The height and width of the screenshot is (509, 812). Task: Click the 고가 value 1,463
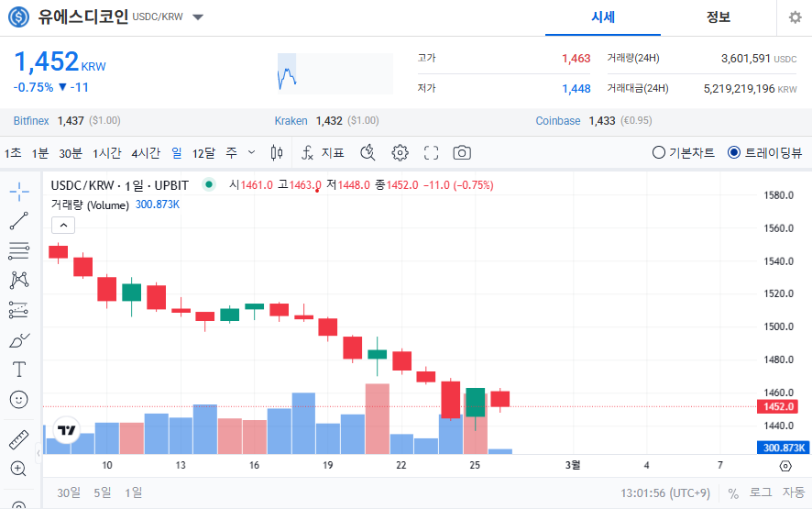576,59
